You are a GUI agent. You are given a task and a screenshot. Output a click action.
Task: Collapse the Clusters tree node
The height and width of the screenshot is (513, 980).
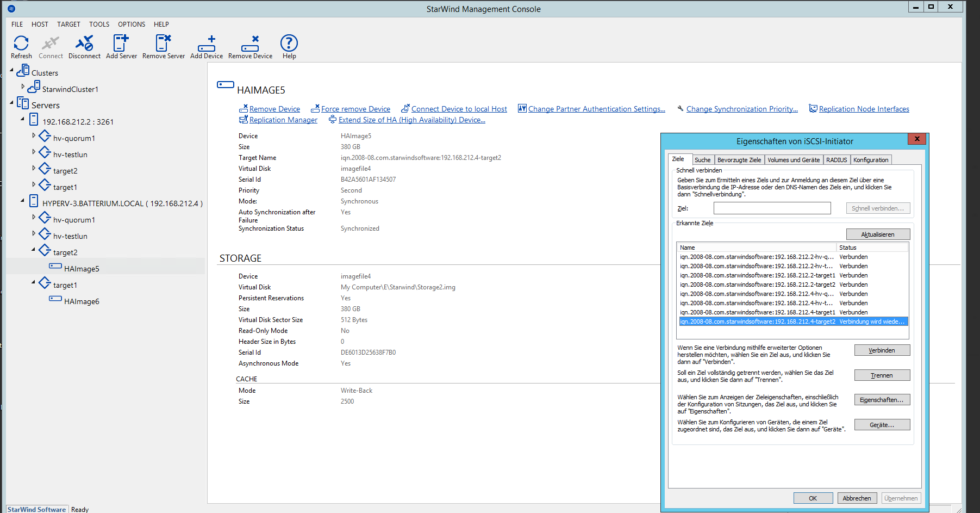pyautogui.click(x=11, y=70)
